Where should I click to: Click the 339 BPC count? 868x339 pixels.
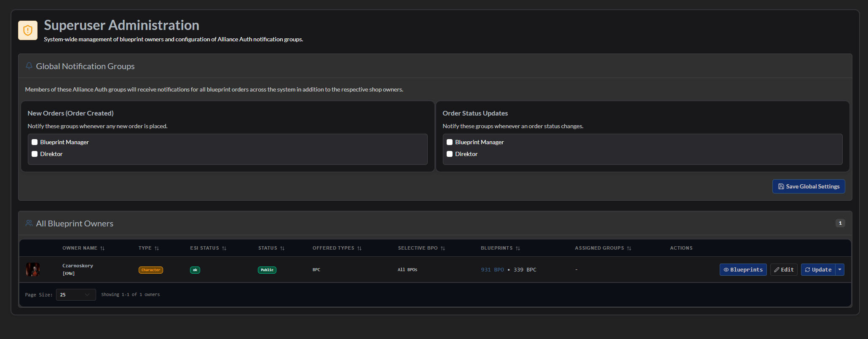click(525, 270)
